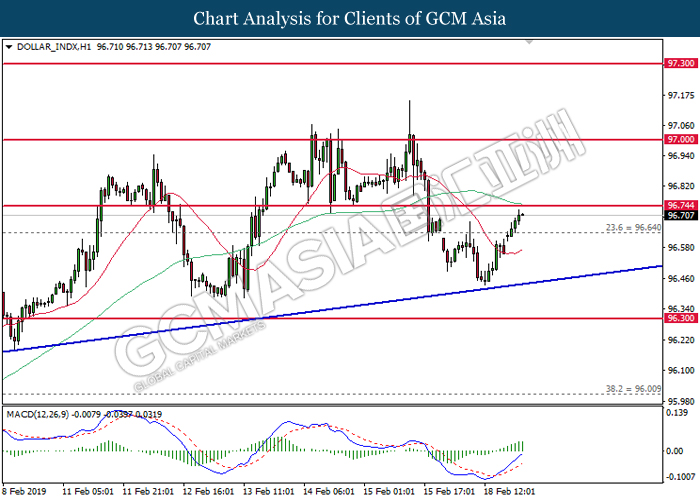700x500 pixels.
Task: Click the chart dropdown triangle beside DOLLAR_INDX
Action: [x=8, y=47]
